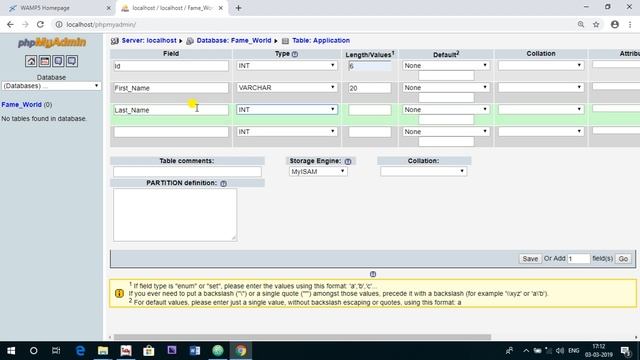This screenshot has width=640, height=360.
Task: Click Cortana search circle in taskbar
Action: pos(33,351)
